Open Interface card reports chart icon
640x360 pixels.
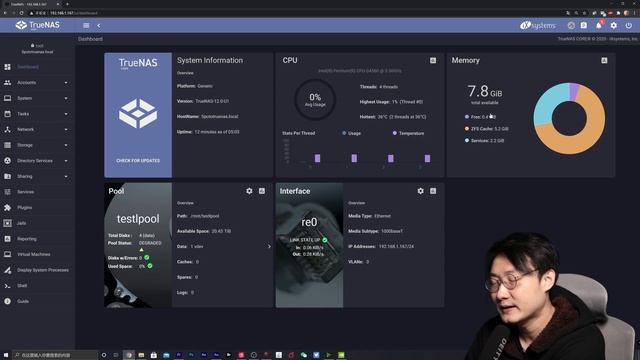click(x=433, y=191)
